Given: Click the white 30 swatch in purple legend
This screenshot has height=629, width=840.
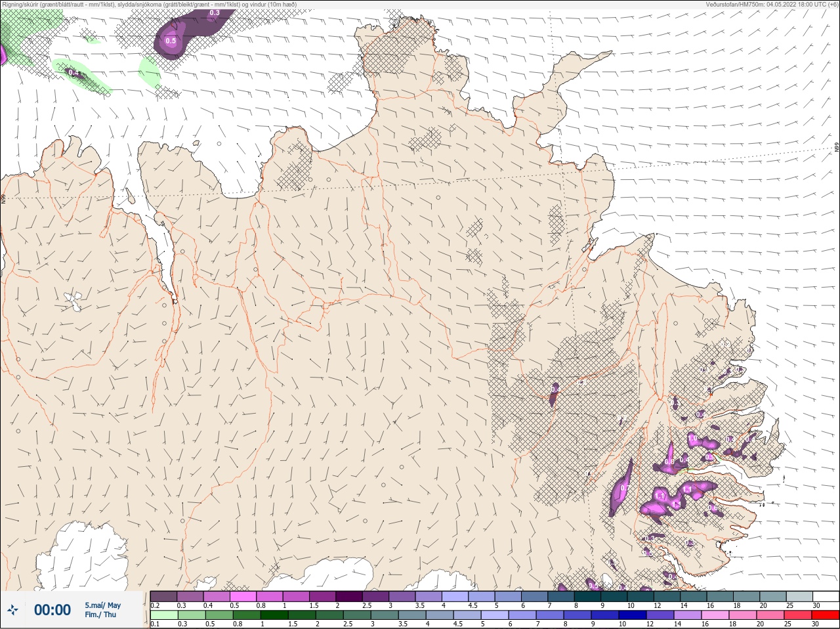Looking at the screenshot, I should point(826,596).
